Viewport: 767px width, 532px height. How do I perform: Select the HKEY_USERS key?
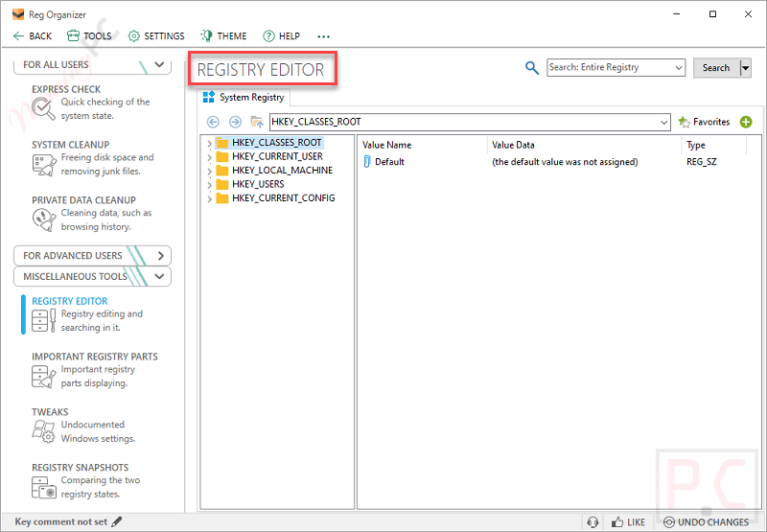click(x=258, y=184)
